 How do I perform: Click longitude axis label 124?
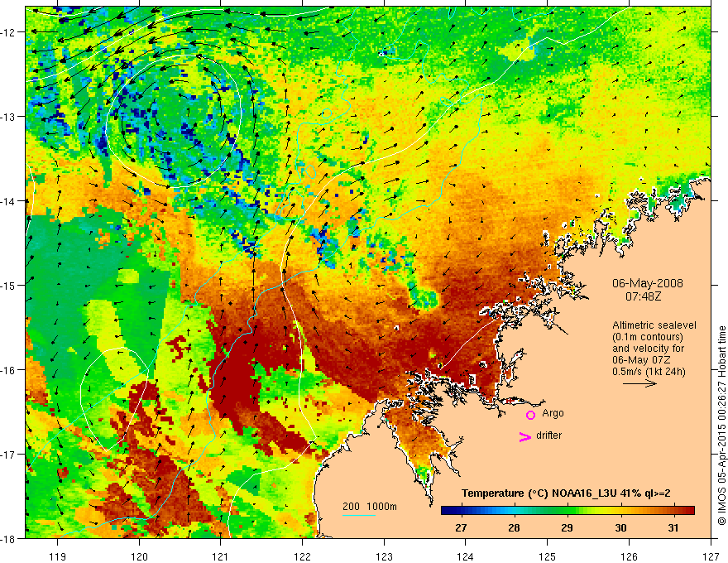[x=466, y=556]
